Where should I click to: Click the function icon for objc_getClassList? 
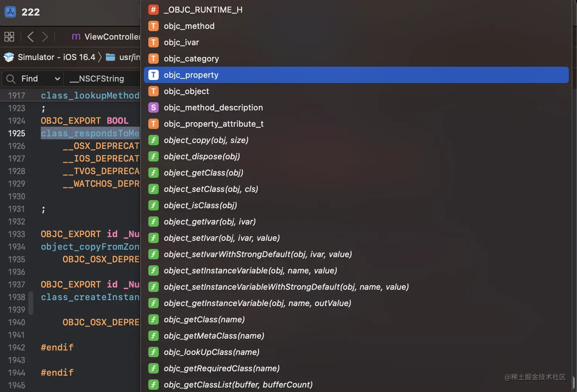[153, 385]
